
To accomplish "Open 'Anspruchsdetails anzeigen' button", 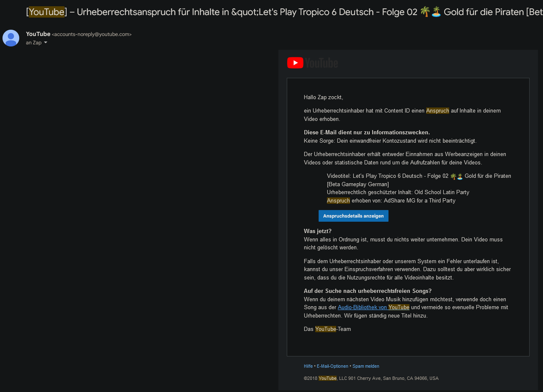I will (353, 216).
